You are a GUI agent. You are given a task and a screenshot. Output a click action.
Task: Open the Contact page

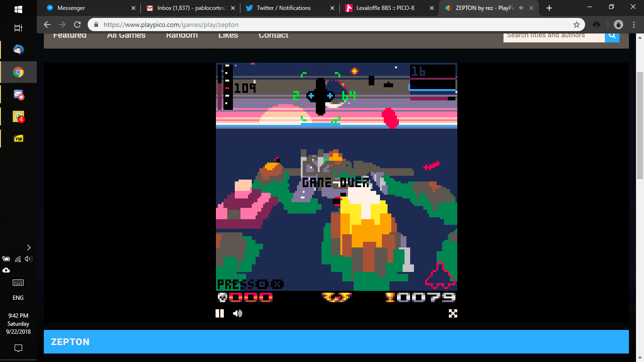point(273,35)
